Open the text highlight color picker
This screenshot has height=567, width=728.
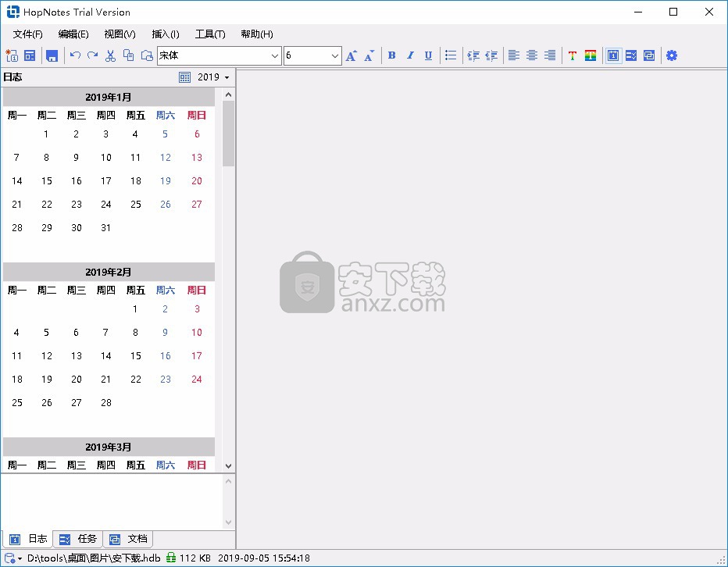click(591, 55)
